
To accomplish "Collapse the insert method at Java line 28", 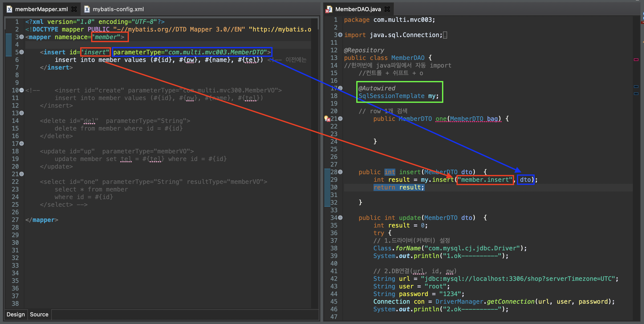I will [x=340, y=172].
